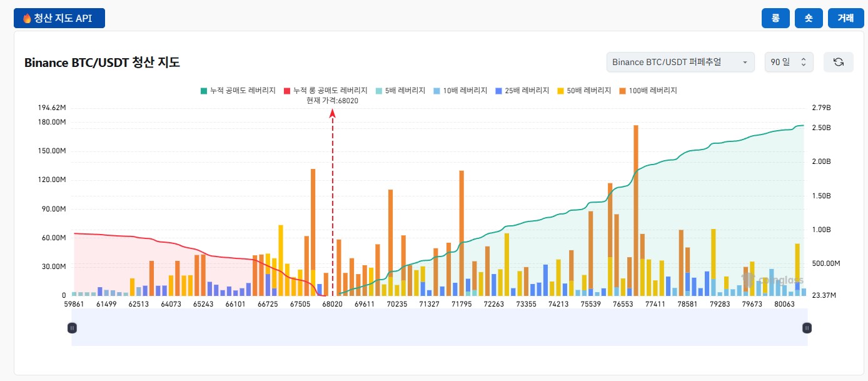Toggle the 50배 레버리지 legend item
Screen dimensions: 868x381
click(583, 91)
